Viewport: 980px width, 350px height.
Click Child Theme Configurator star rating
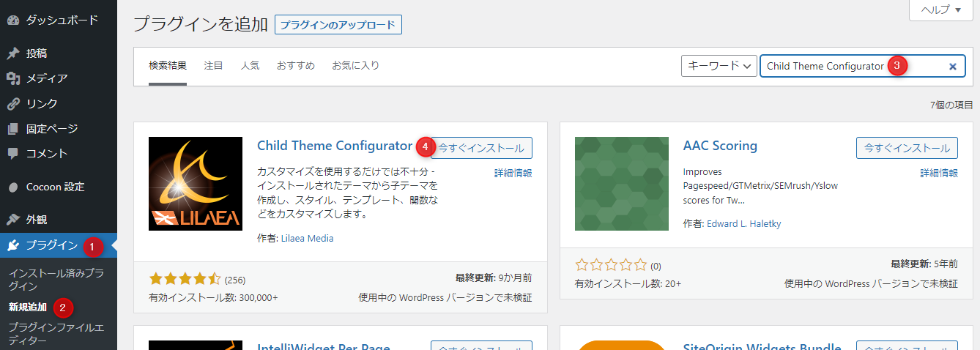(185, 279)
